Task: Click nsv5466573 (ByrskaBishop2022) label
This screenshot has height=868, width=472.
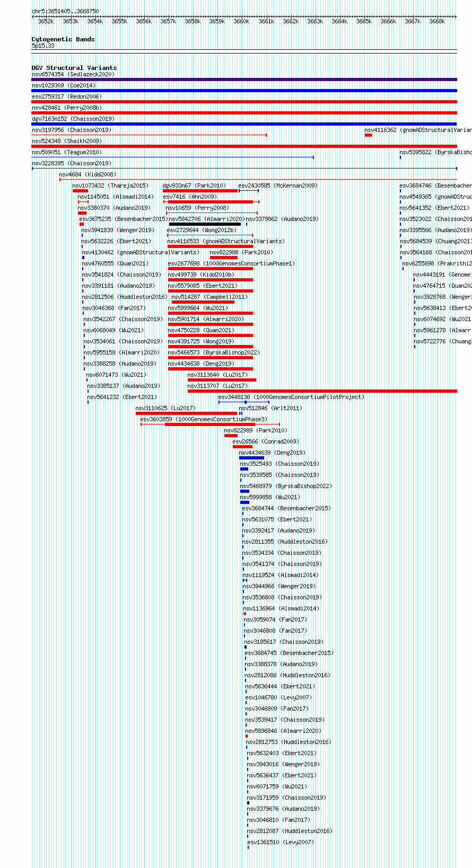Action: [x=214, y=352]
